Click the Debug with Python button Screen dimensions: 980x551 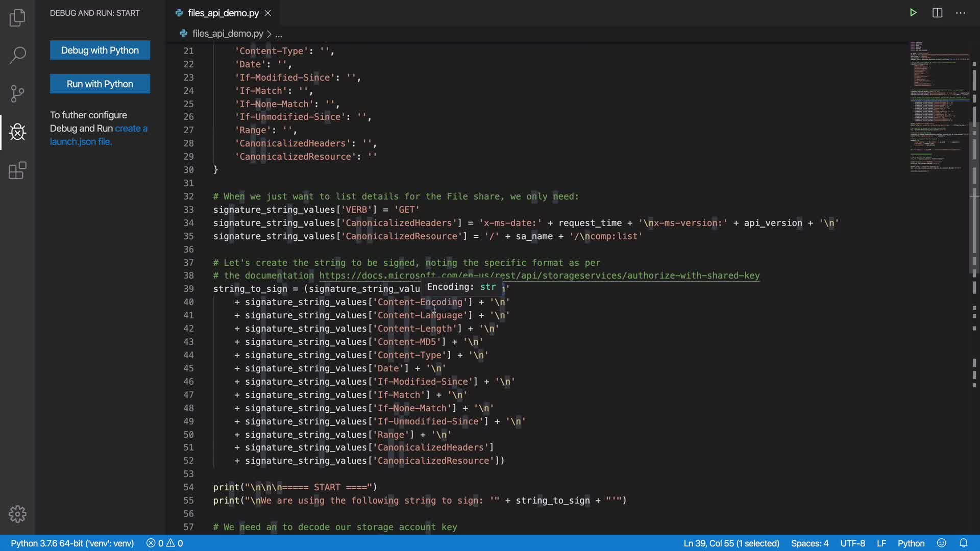100,50
